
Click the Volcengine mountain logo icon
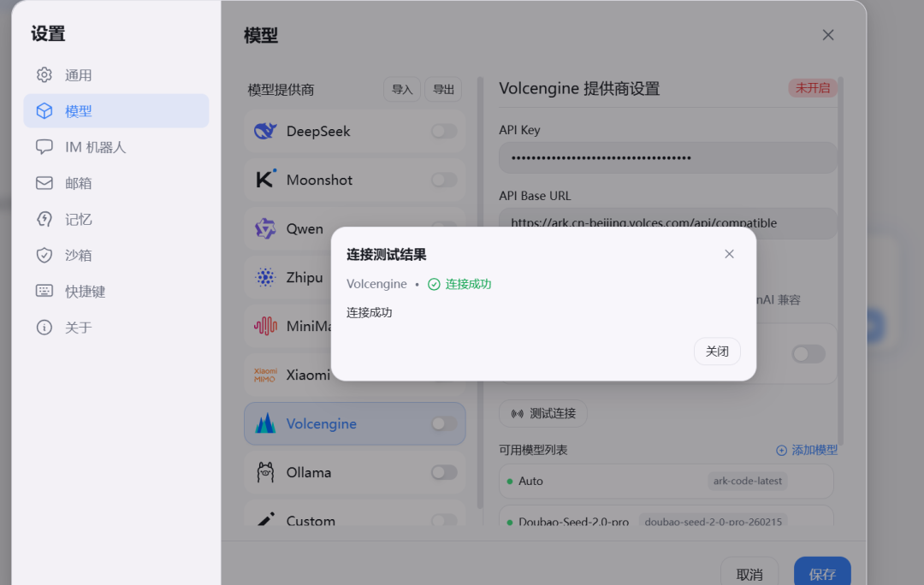(x=265, y=424)
